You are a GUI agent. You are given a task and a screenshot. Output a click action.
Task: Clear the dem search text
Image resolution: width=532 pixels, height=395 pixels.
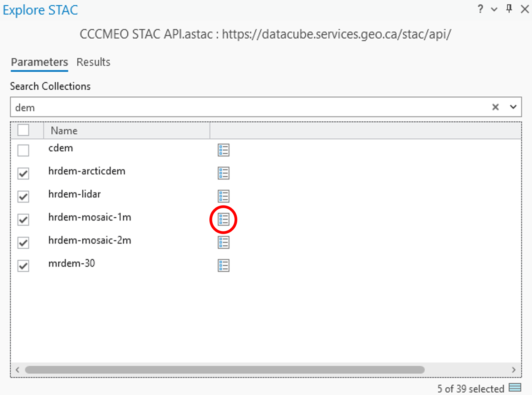[x=495, y=107]
